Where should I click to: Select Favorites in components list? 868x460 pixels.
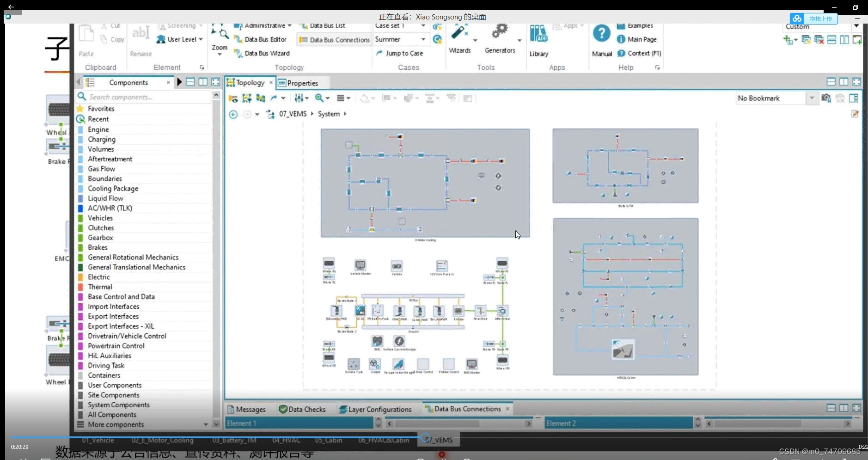coord(101,109)
